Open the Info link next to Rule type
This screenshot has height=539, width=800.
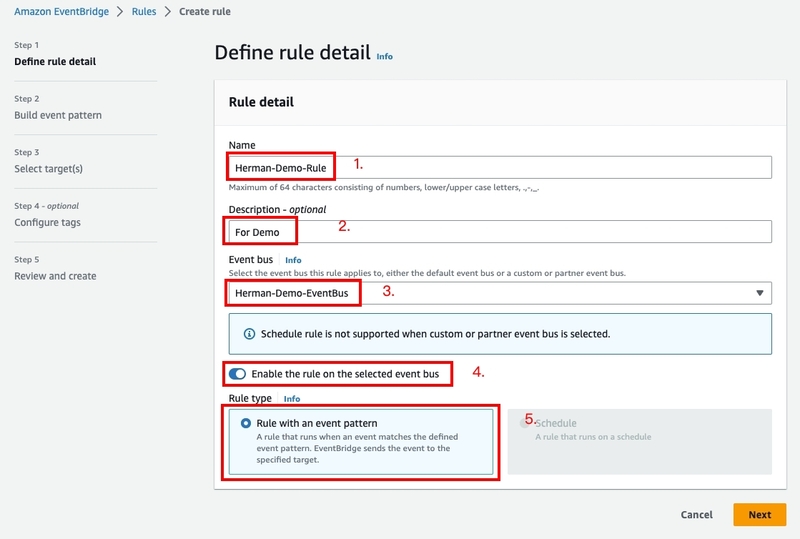pyautogui.click(x=292, y=399)
